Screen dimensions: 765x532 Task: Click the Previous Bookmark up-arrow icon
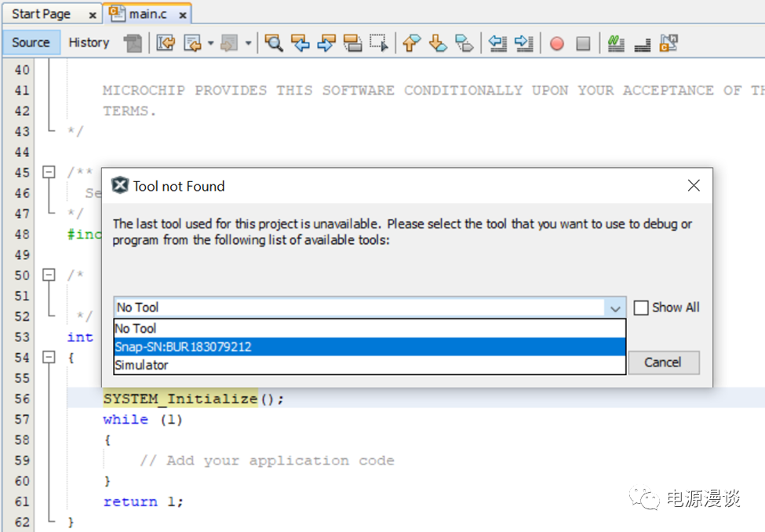click(x=411, y=43)
